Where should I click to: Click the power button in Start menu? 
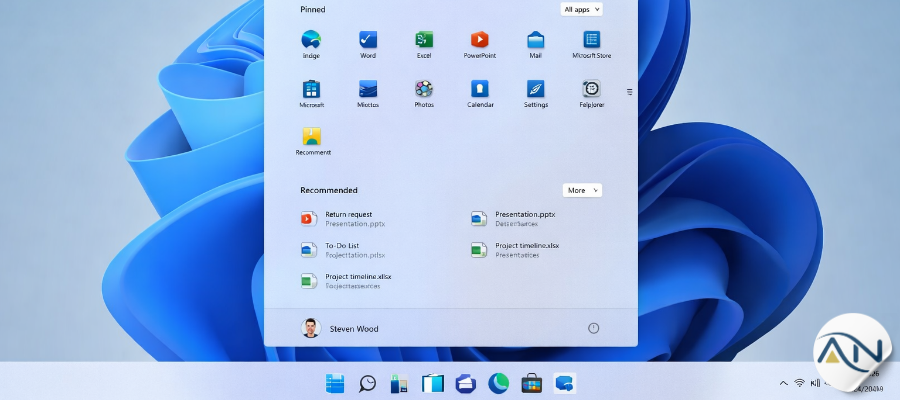pyautogui.click(x=593, y=328)
